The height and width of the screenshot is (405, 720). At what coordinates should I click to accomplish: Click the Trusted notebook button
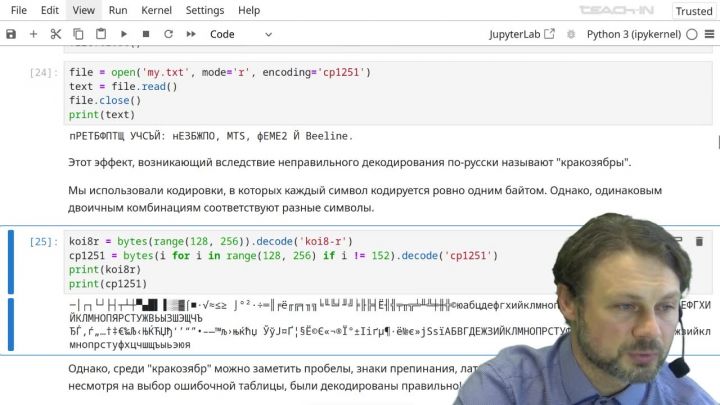click(694, 11)
